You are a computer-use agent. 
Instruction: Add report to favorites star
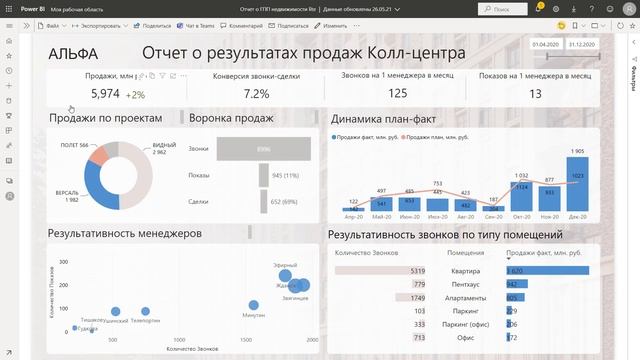[x=633, y=26]
